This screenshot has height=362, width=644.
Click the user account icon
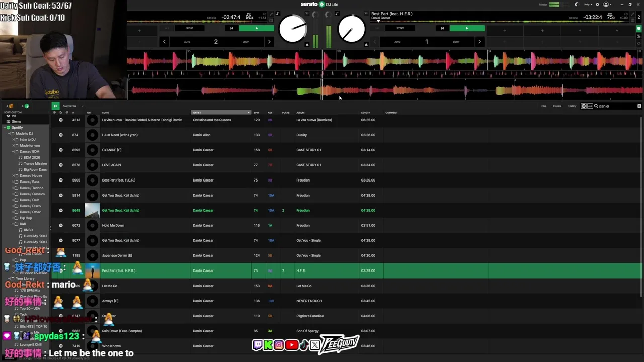click(x=606, y=4)
